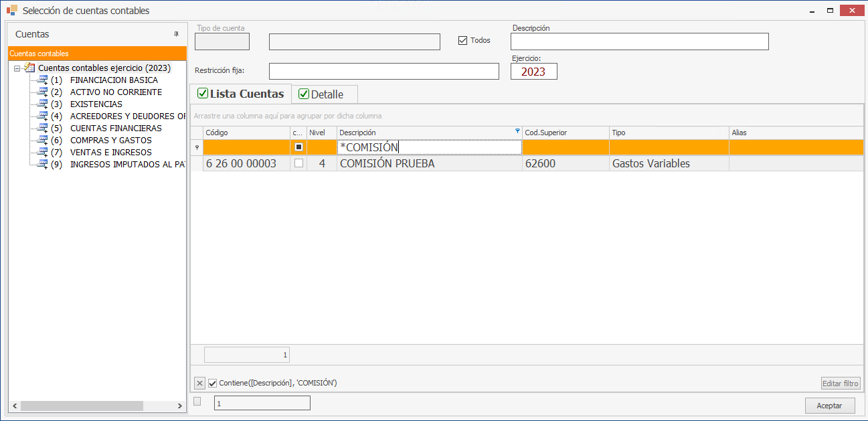
Task: Collapse the Cuentas contables ejercicio (2023) tree
Action: coord(17,68)
